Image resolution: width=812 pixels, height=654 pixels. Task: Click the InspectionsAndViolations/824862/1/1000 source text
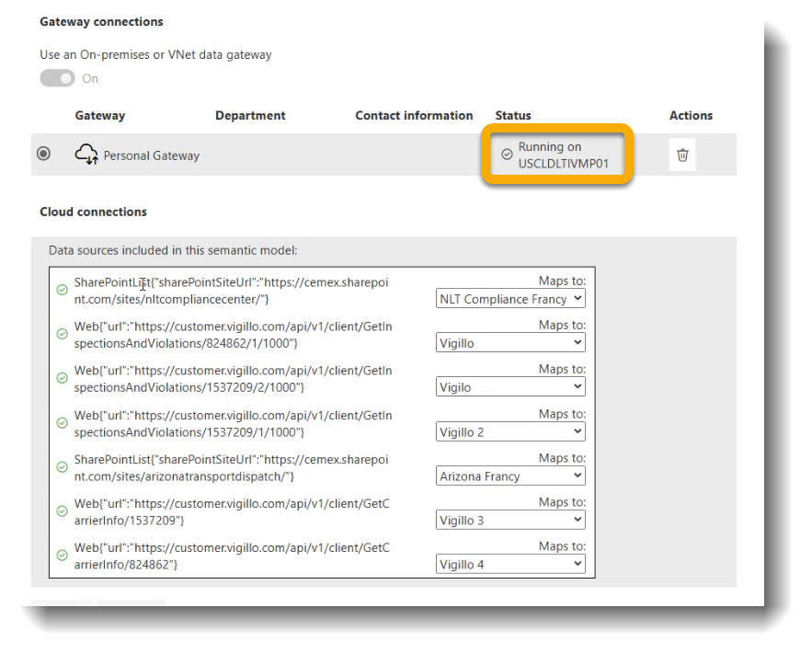(233, 335)
